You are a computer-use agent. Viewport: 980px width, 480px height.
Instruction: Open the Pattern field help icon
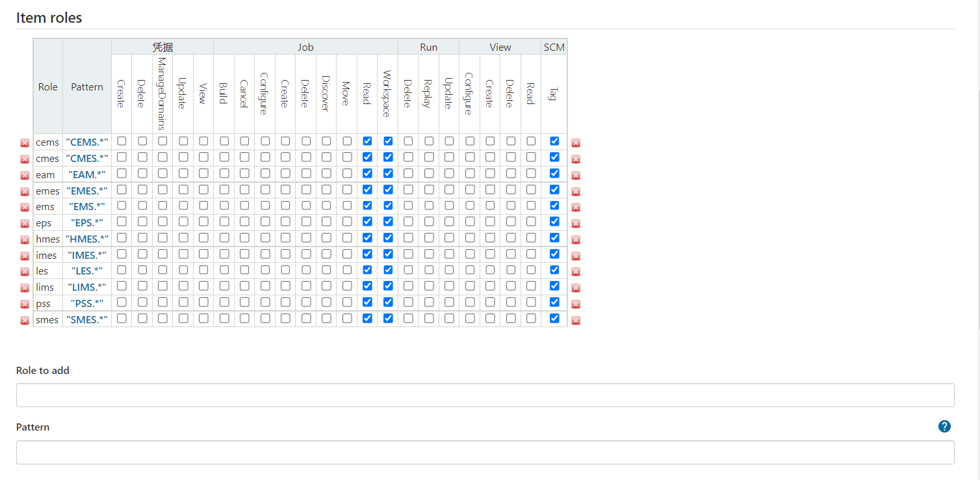click(x=944, y=427)
